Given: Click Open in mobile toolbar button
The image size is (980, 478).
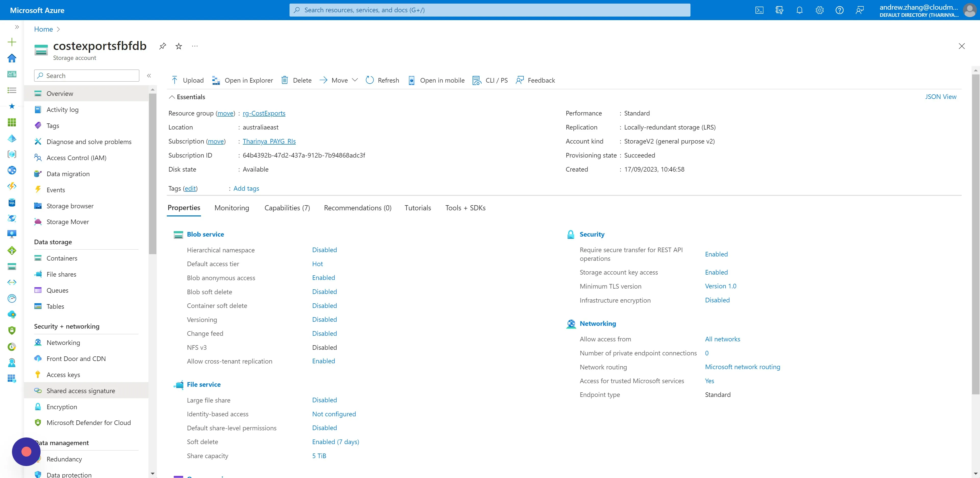Looking at the screenshot, I should (x=436, y=80).
